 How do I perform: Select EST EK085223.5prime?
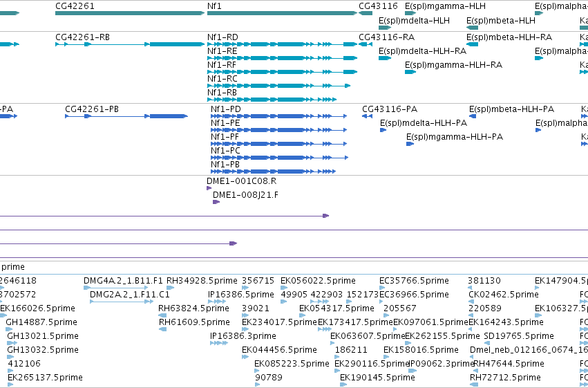pos(258,371)
